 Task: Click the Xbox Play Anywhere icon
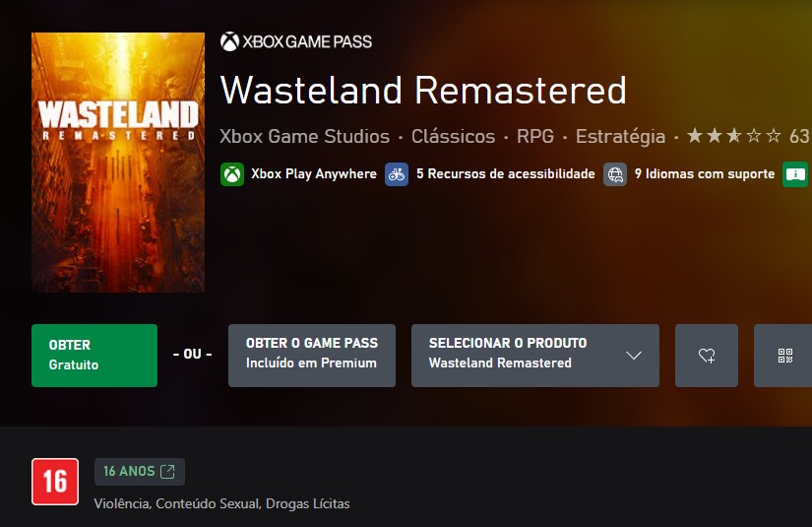(232, 174)
